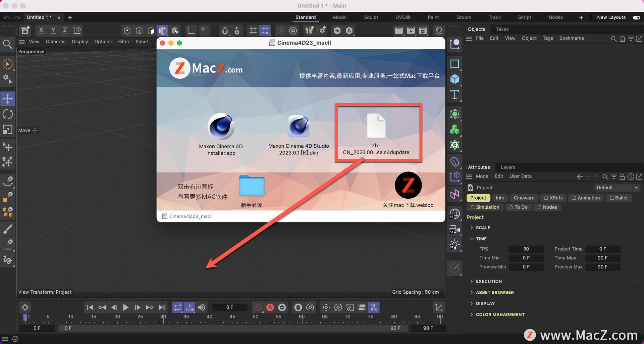The height and width of the screenshot is (344, 644).
Task: Toggle the New Layouts switch
Action: pyautogui.click(x=636, y=17)
